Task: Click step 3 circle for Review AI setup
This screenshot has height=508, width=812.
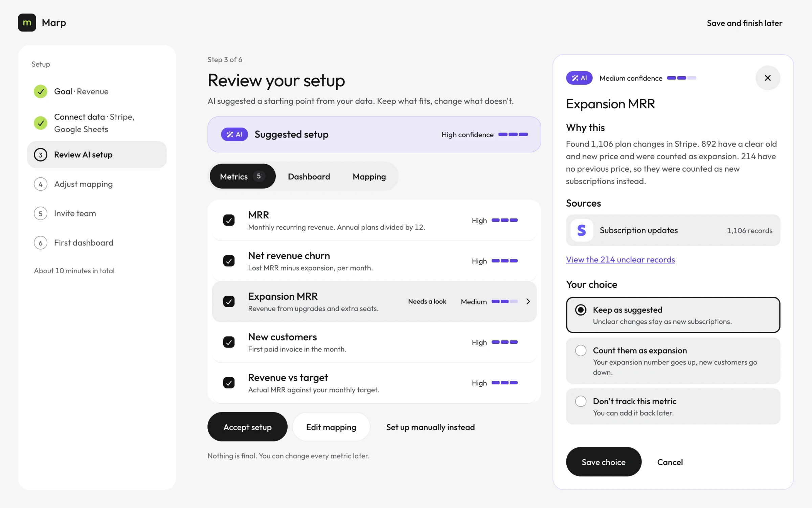Action: (x=41, y=155)
